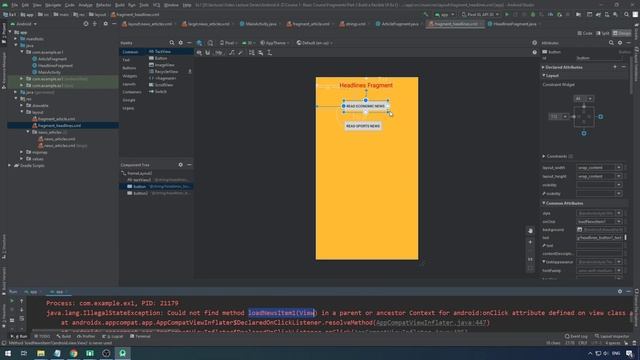This screenshot has height=360, width=640.
Task: Expand the Constraints section
Action: 544,156
